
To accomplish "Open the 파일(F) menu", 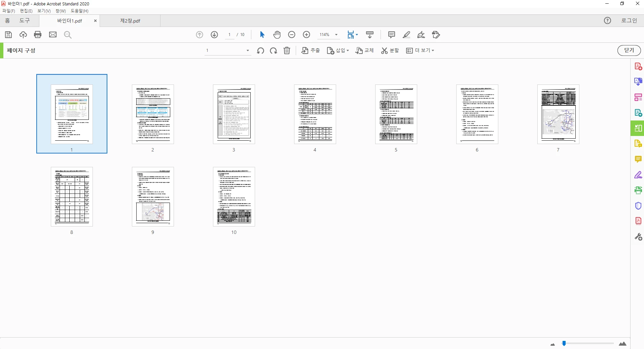I will [9, 11].
